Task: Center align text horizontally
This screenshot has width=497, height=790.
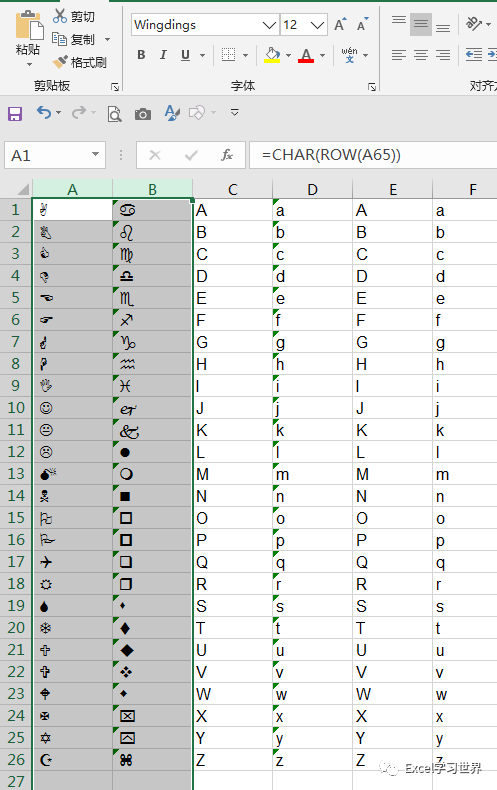Action: tap(421, 54)
